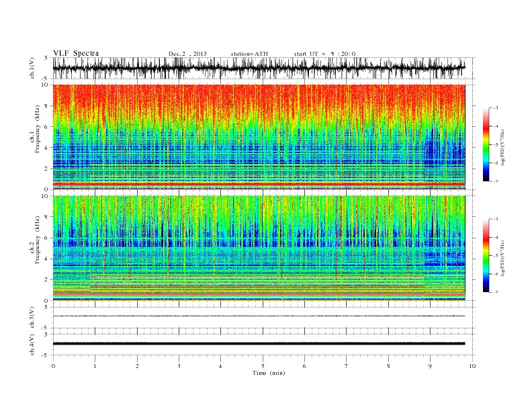Screen dimensions: 532x411
Task: Click time-axis tick label "10"
Action: (x=472, y=366)
